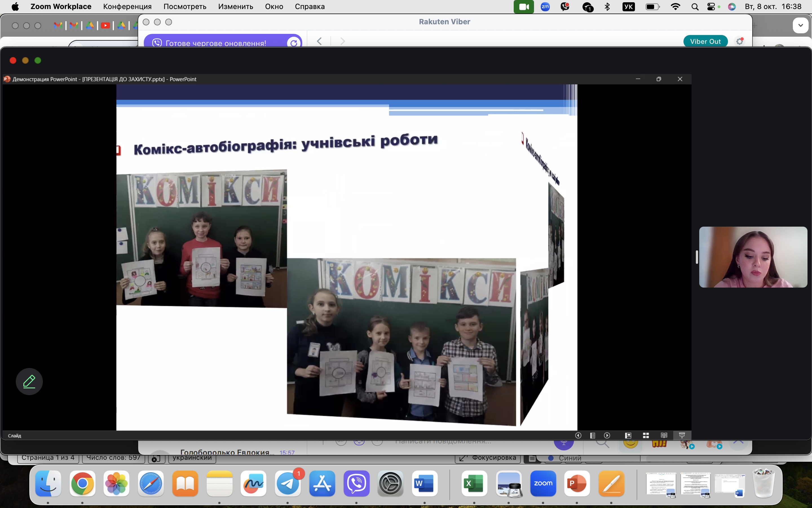Open the Окно menu

coord(274,7)
